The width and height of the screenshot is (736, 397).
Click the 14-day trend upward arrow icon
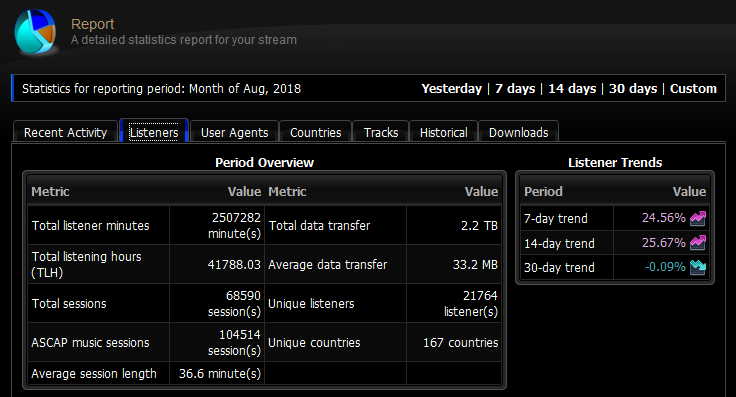(x=698, y=243)
